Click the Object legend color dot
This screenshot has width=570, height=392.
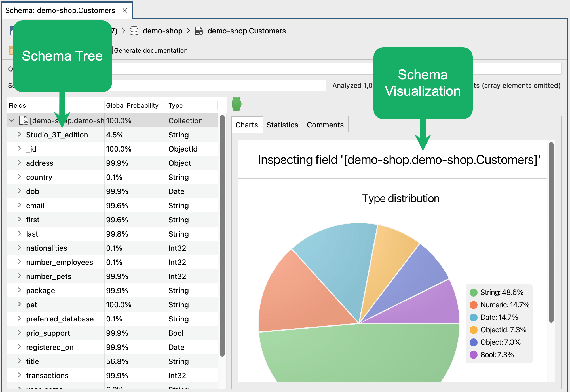pos(474,342)
